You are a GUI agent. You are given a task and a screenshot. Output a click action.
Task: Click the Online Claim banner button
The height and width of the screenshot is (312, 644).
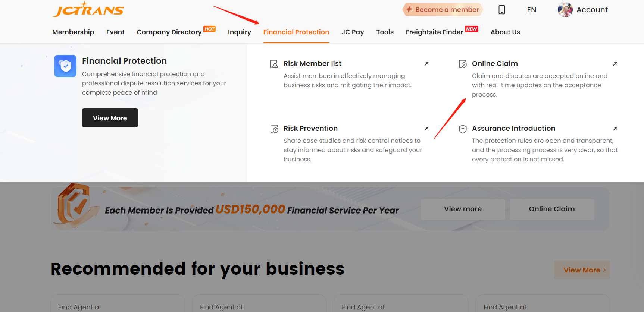click(552, 209)
